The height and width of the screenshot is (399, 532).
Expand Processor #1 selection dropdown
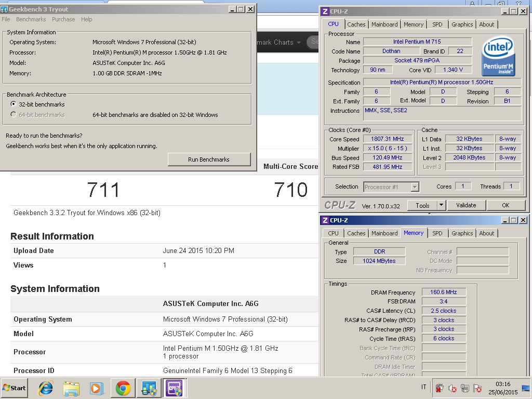[x=415, y=187]
